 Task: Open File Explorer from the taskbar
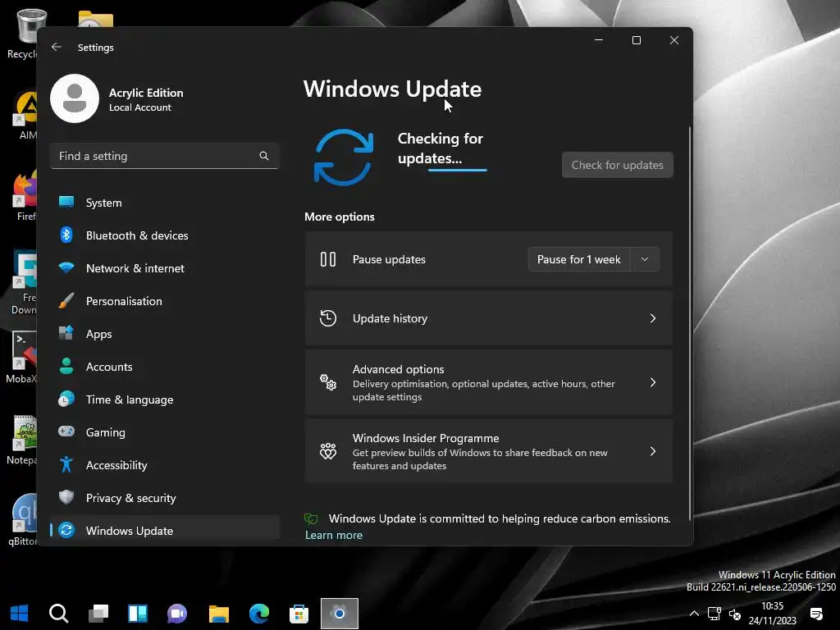pyautogui.click(x=218, y=614)
